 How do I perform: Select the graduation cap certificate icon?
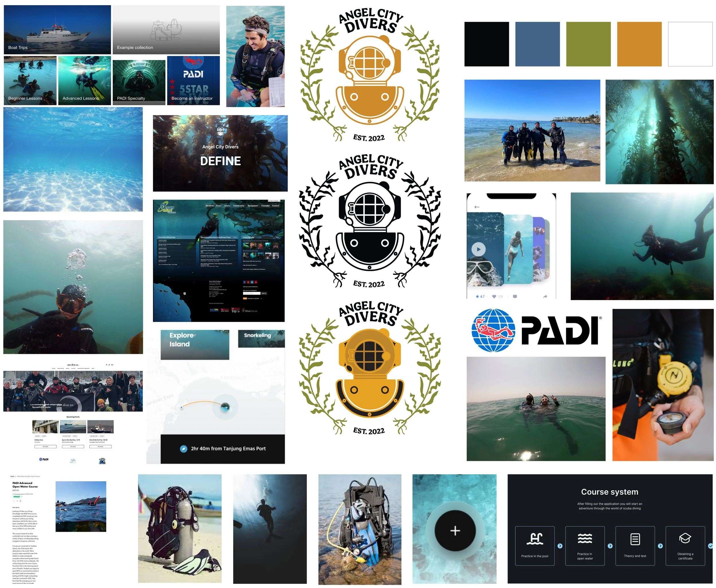pos(685,538)
